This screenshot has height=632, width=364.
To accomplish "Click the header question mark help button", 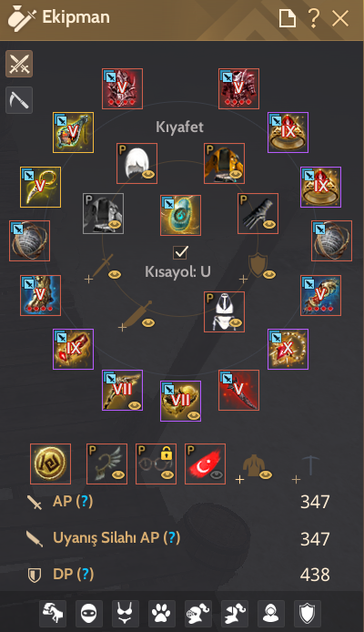I will 313,18.
